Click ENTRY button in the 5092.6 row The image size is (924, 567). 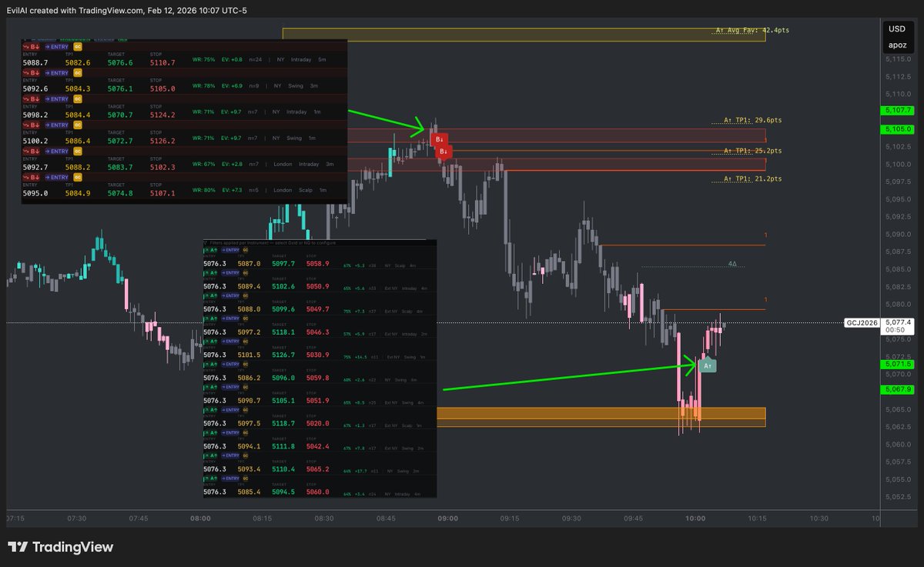tap(57, 73)
